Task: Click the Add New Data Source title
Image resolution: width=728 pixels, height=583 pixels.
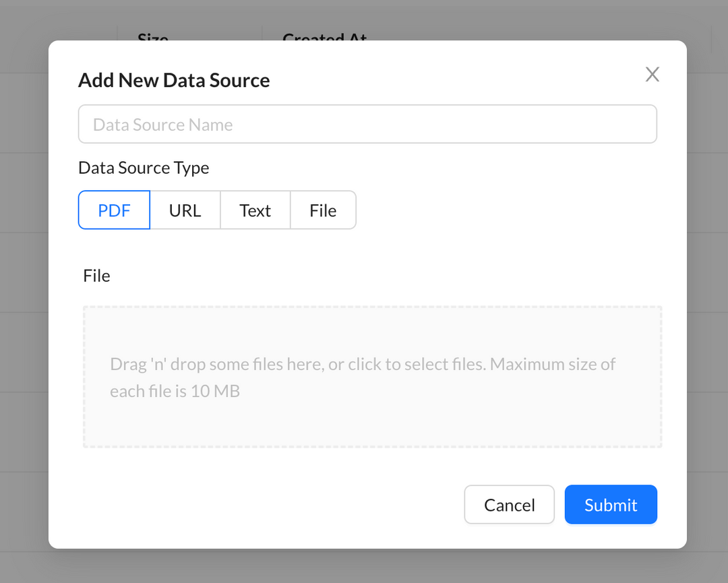Action: click(173, 80)
